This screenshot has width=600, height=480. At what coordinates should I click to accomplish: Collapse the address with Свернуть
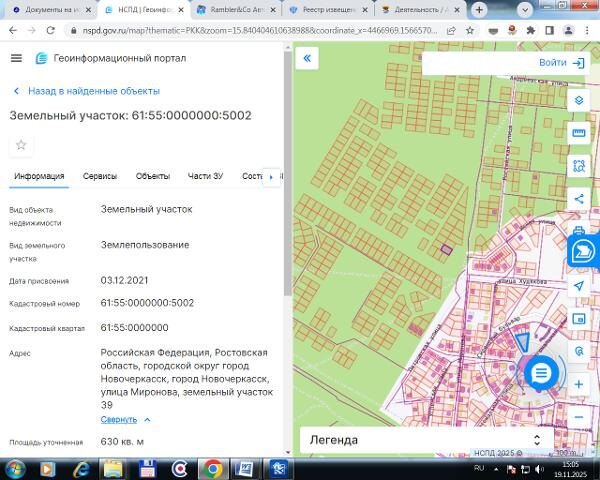(125, 420)
